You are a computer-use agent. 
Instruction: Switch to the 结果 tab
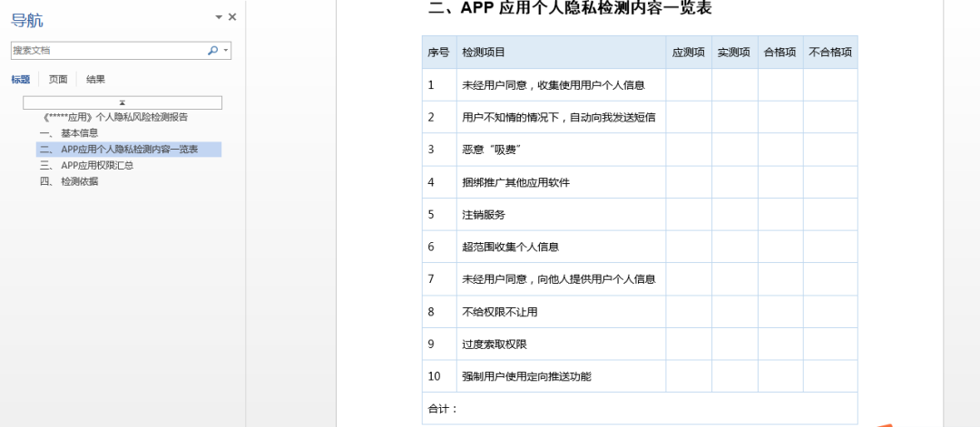[95, 80]
